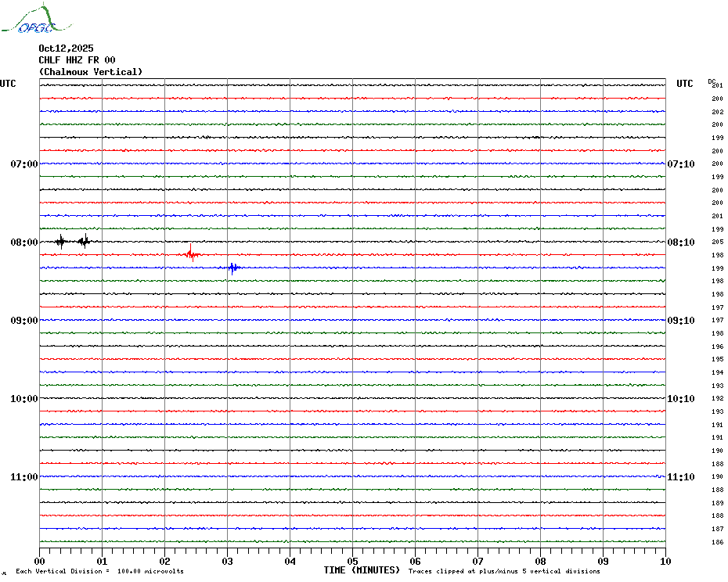Click the red seismic event burst
The width and height of the screenshot is (728, 582).
tap(191, 253)
